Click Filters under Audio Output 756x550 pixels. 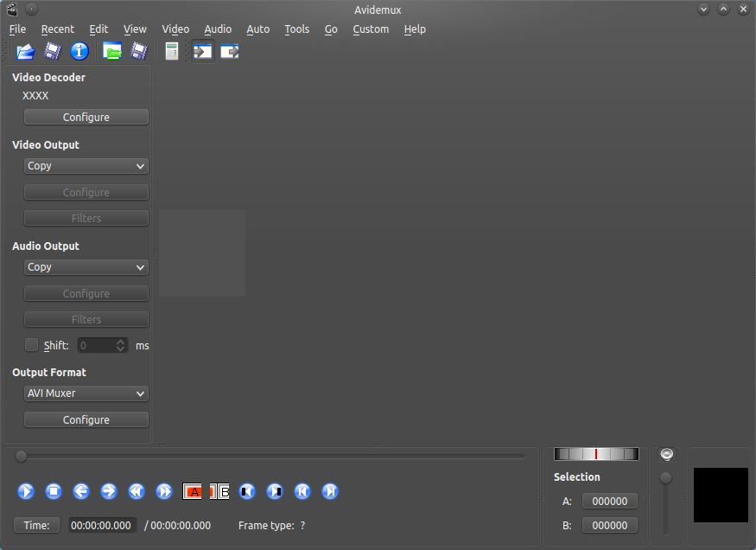(x=86, y=320)
